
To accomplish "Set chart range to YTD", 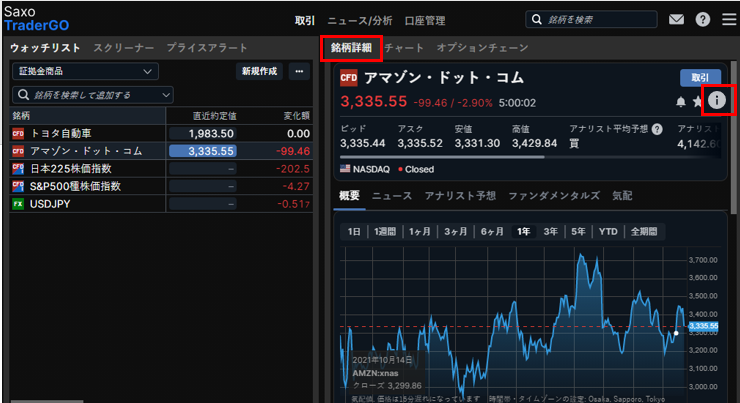I will pos(608,232).
